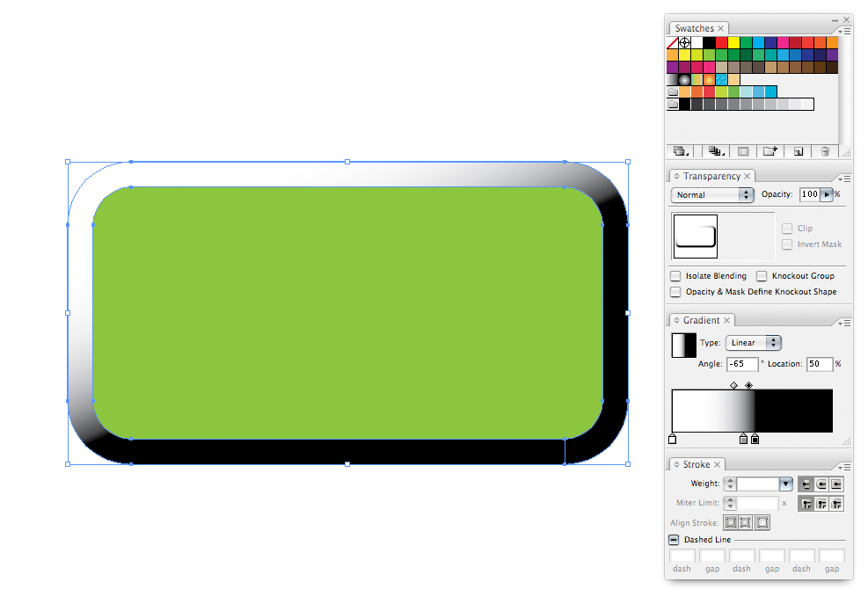Image resolution: width=868 pixels, height=597 pixels.
Task: Align stroke to outside icon
Action: (x=762, y=522)
